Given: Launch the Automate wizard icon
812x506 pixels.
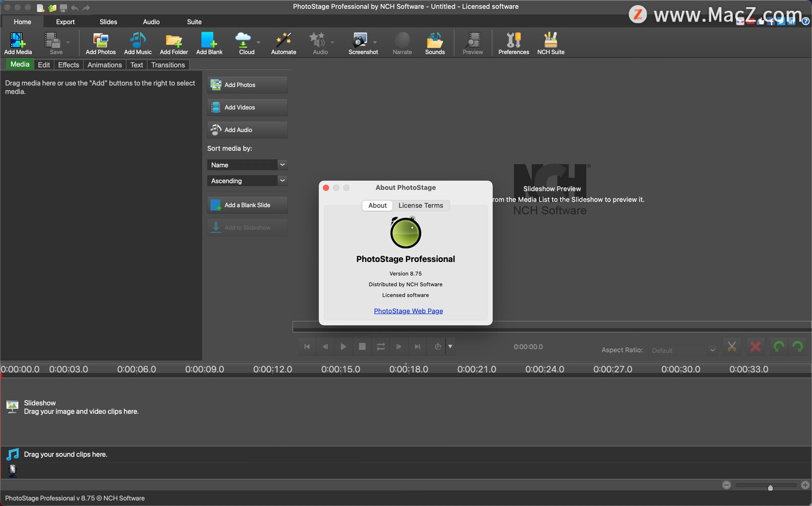Looking at the screenshot, I should [283, 43].
